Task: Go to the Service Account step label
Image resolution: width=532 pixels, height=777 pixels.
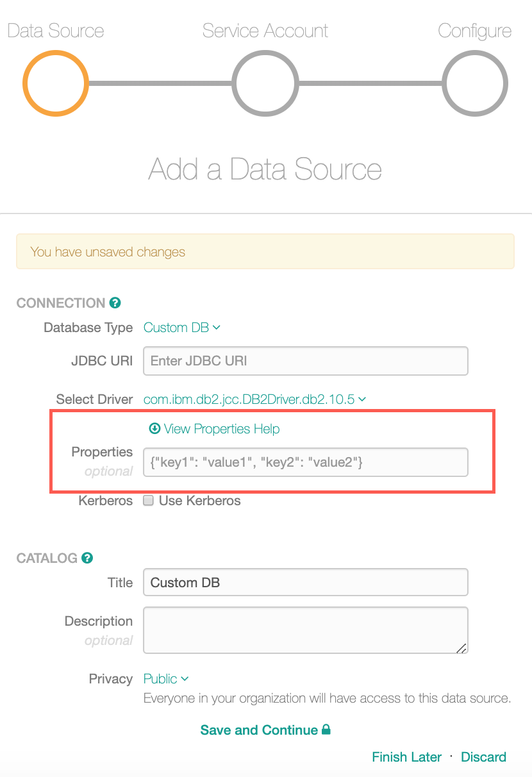Action: coord(265,31)
